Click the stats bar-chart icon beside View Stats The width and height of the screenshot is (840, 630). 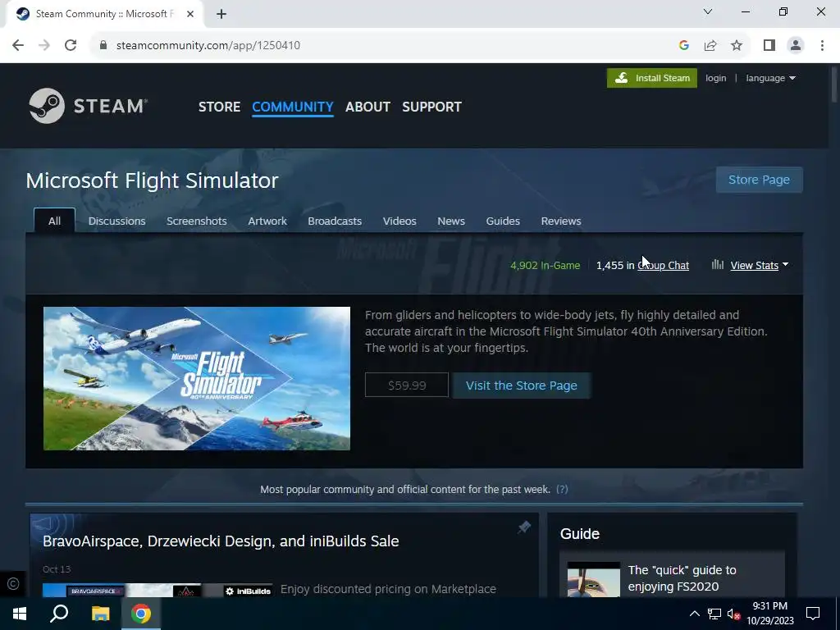(717, 265)
